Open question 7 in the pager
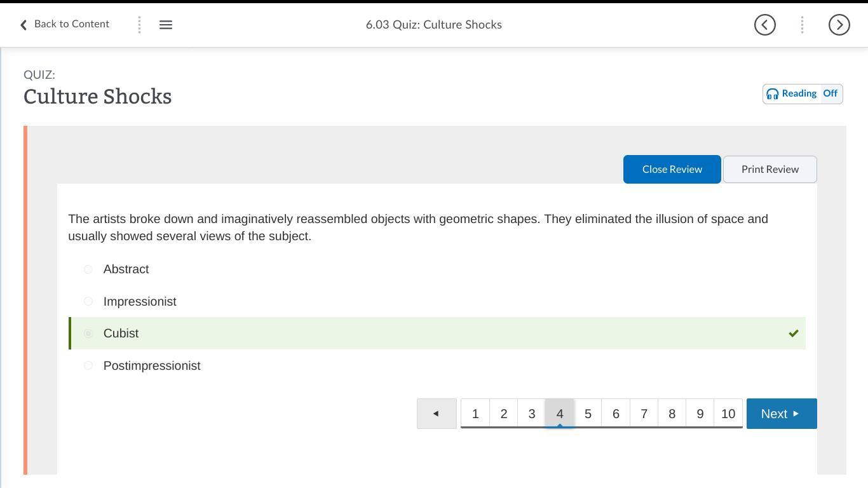Image resolution: width=868 pixels, height=488 pixels. (x=644, y=414)
